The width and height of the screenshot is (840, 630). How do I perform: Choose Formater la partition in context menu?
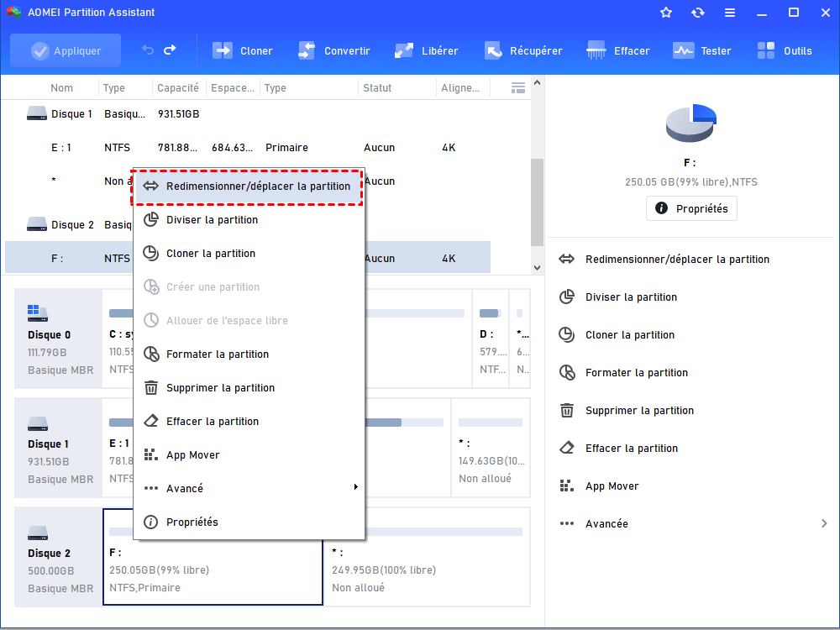pyautogui.click(x=248, y=354)
